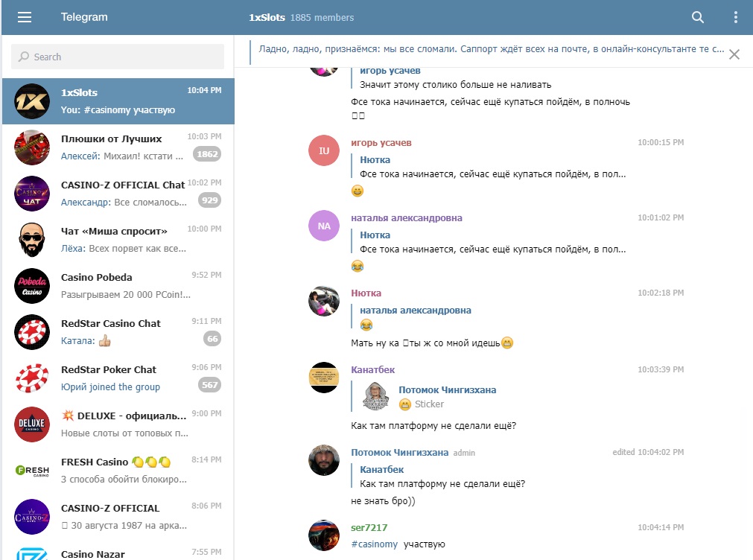The image size is (753, 560).
Task: Open the FRESH Casino channel
Action: point(118,470)
